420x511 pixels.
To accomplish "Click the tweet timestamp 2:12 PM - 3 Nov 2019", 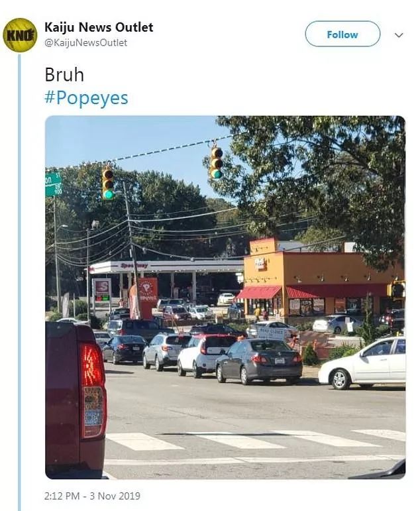I will 92,496.
